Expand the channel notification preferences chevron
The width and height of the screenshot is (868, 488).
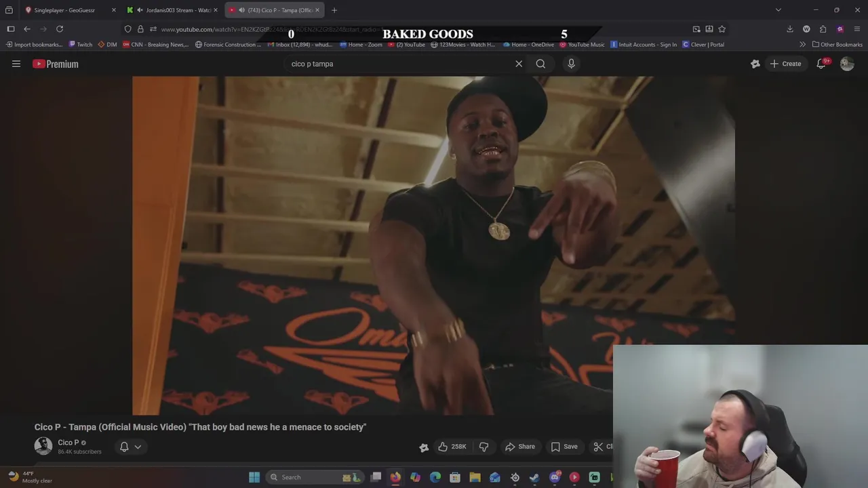138,447
